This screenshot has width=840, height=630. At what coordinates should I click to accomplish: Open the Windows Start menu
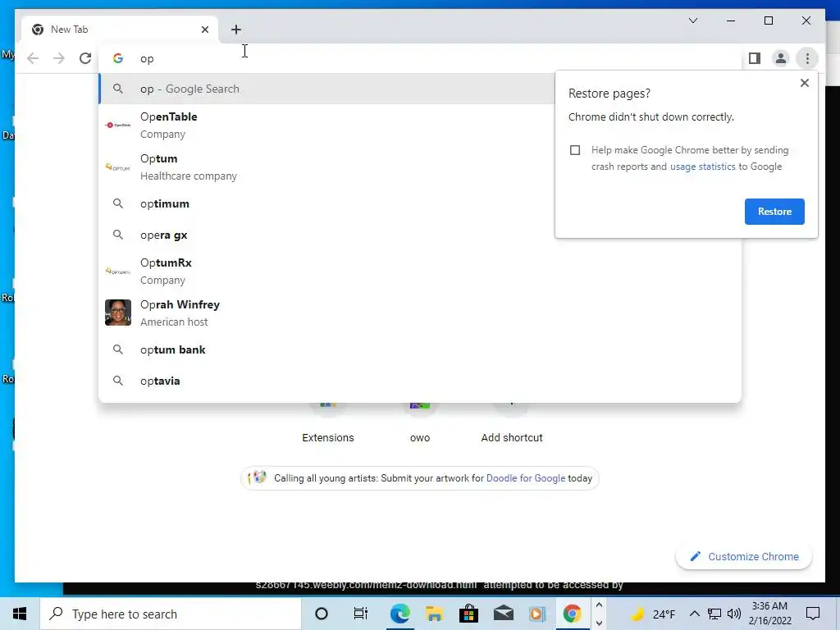point(20,614)
